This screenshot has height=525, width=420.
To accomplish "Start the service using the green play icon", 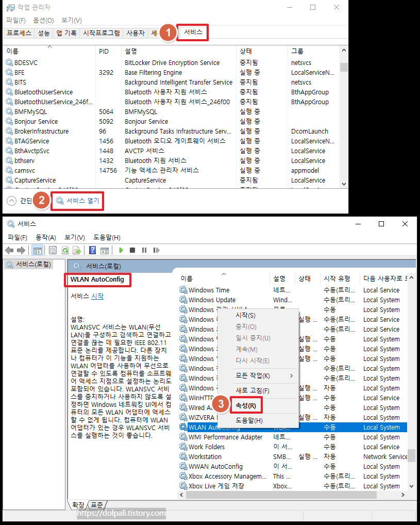I will point(121,250).
